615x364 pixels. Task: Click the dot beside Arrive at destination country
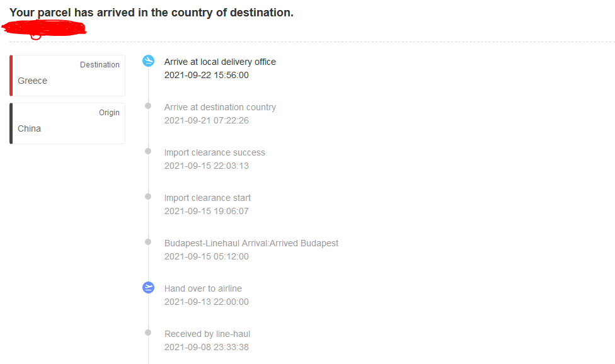(148, 106)
